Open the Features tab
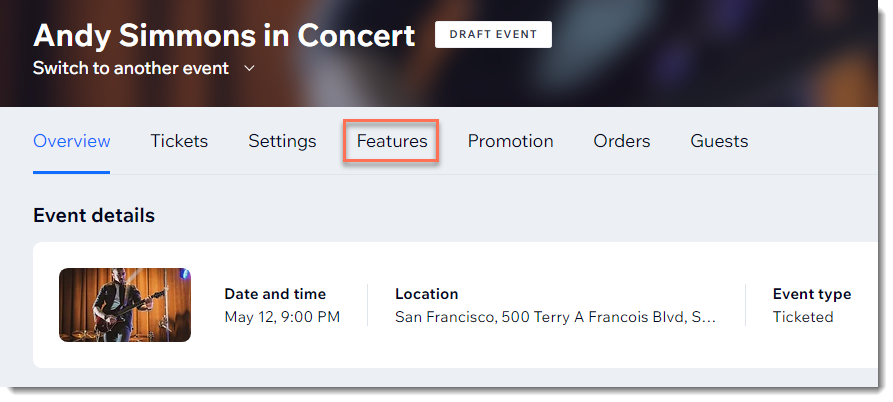 (x=392, y=141)
